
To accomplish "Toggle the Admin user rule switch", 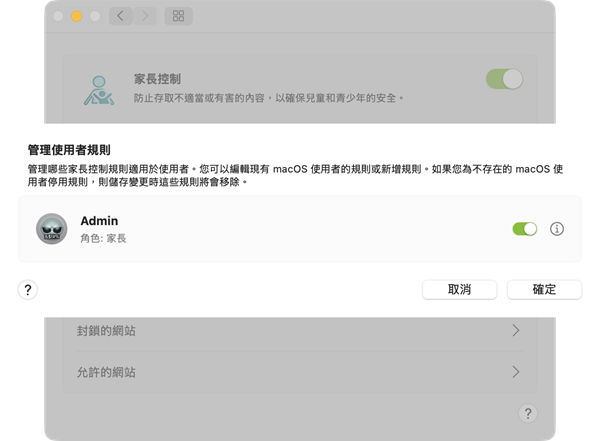I will pyautogui.click(x=525, y=229).
